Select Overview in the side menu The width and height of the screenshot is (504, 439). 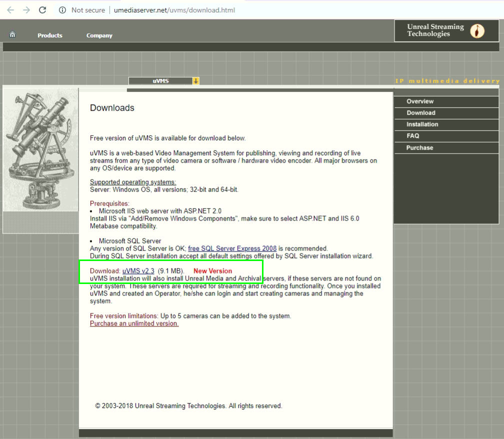[420, 101]
